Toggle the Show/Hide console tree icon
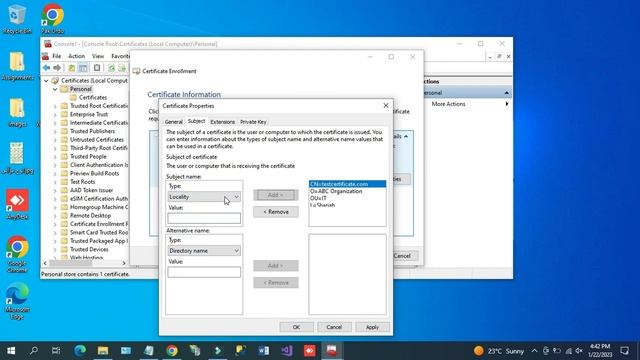 tap(83, 68)
